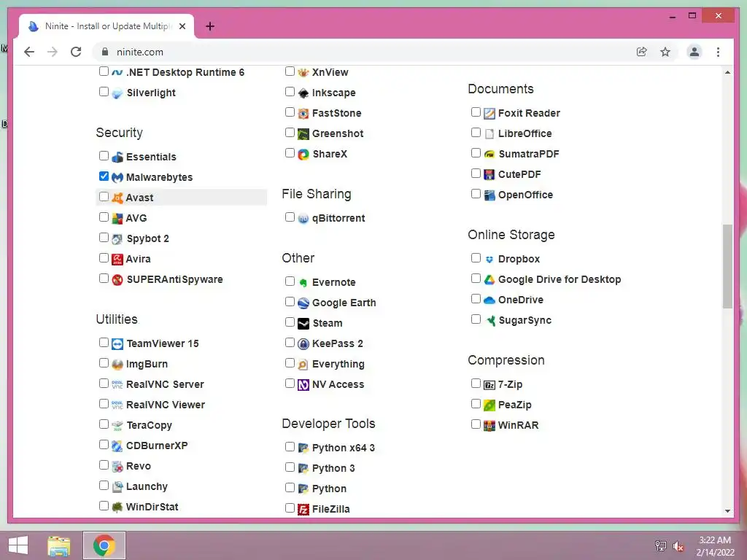This screenshot has width=747, height=560.
Task: Click the Launchy label
Action: point(147,486)
